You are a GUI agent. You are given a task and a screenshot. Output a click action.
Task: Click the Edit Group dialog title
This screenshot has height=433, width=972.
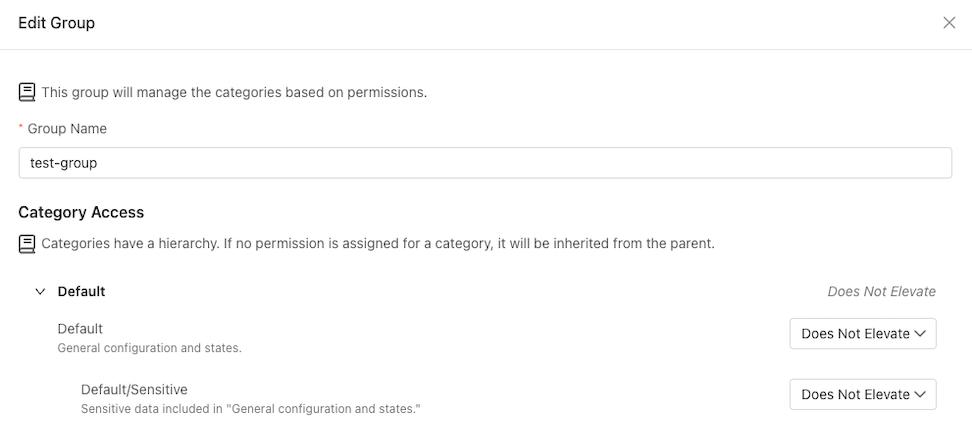pyautogui.click(x=56, y=23)
